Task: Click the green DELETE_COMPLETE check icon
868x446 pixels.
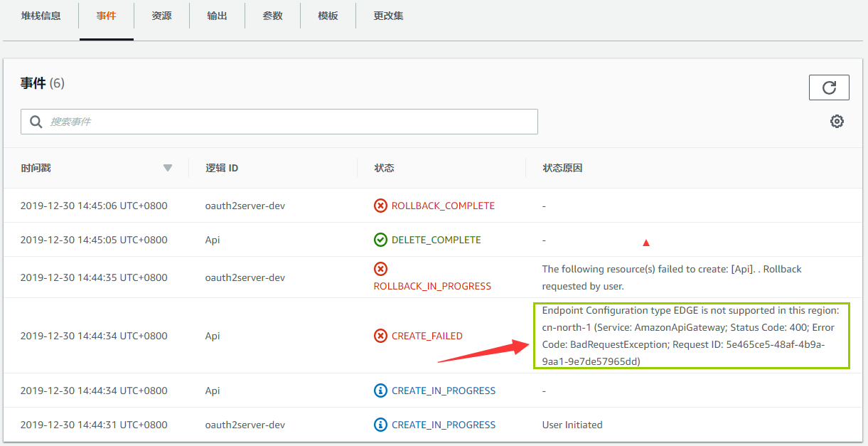Action: point(381,240)
